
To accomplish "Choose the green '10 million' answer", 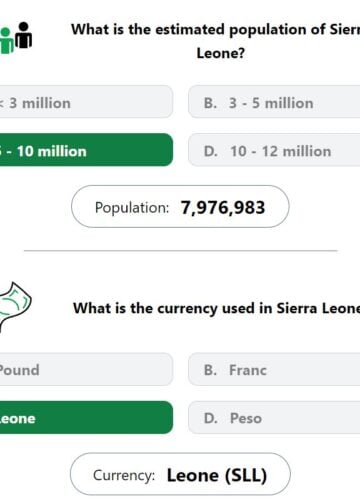I will click(x=86, y=150).
